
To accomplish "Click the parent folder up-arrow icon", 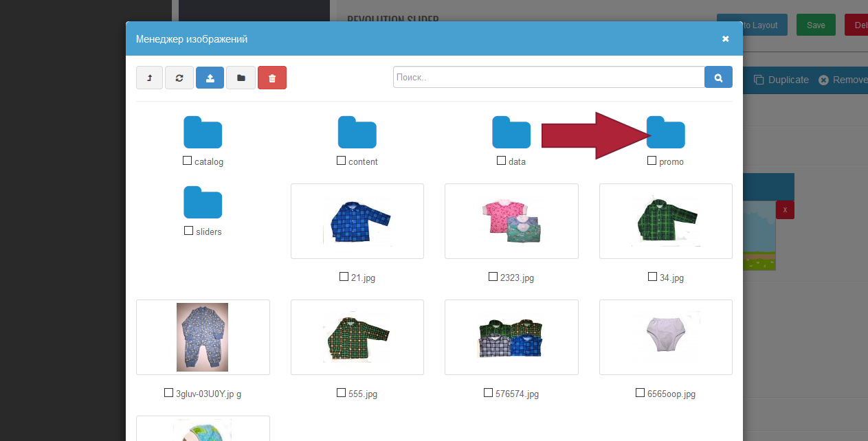I will coord(149,78).
